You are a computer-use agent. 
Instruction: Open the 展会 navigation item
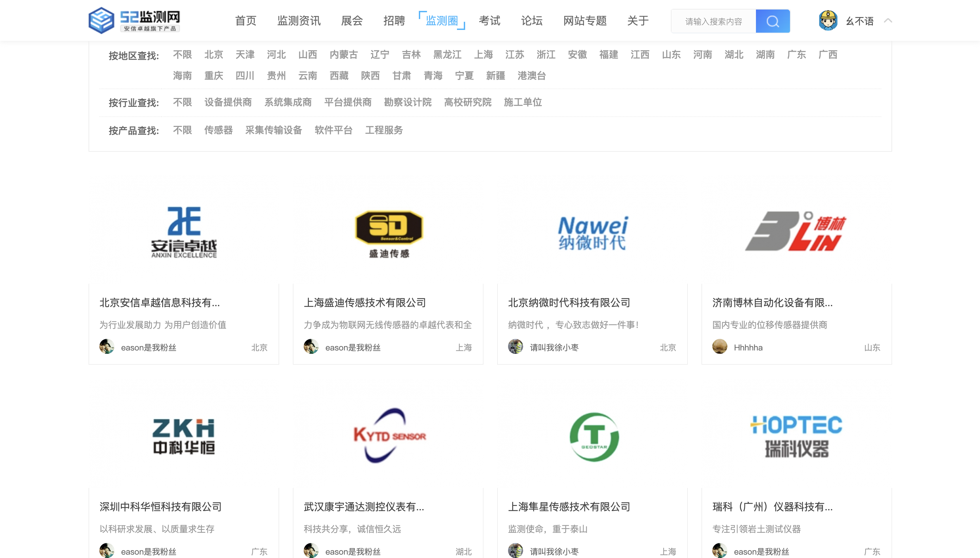pyautogui.click(x=352, y=21)
